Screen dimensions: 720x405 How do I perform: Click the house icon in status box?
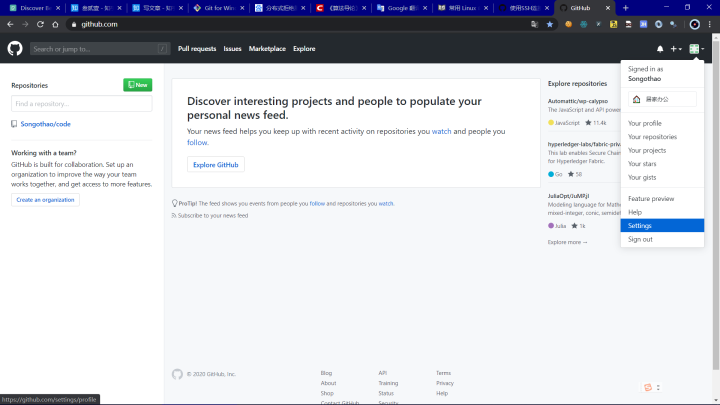pyautogui.click(x=636, y=99)
